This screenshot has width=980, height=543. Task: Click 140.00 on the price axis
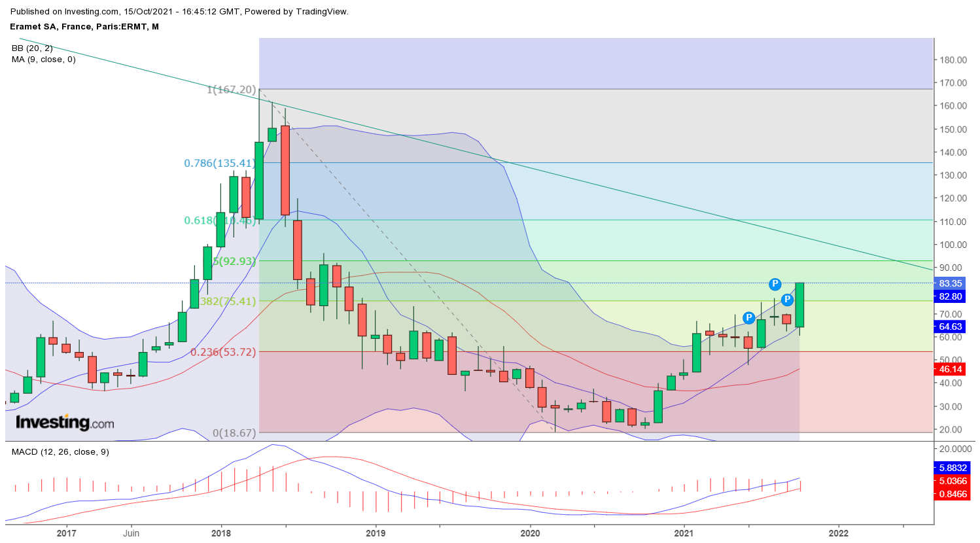pos(953,152)
